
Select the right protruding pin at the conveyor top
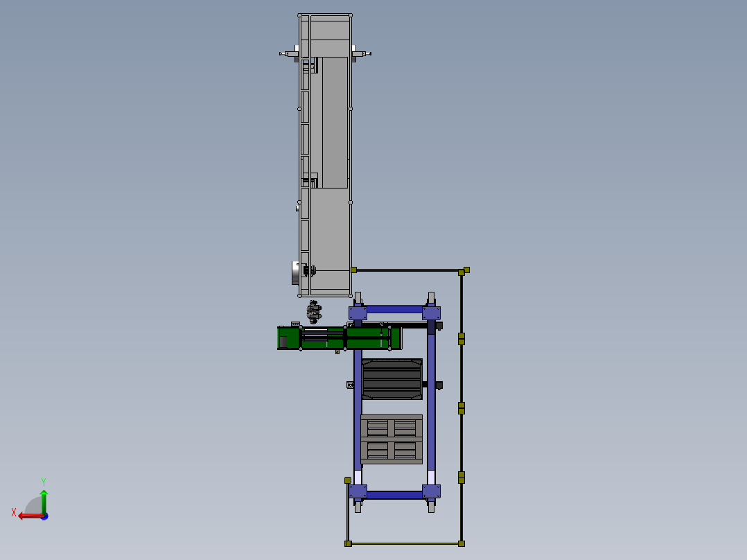[x=362, y=54]
